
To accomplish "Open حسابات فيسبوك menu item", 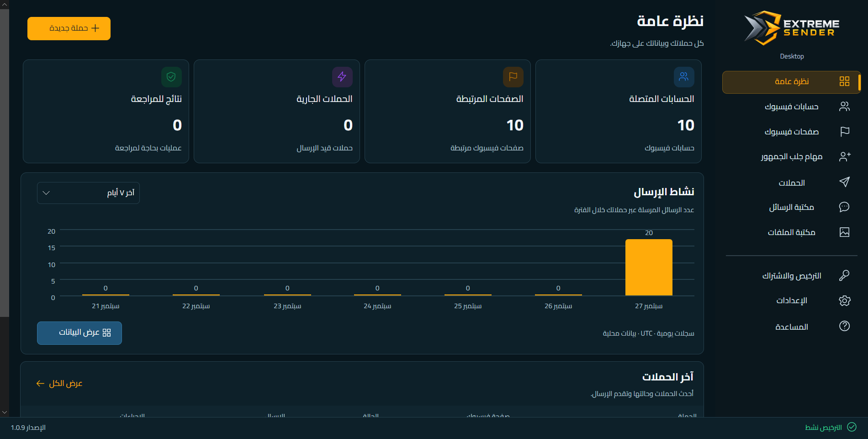I will (x=791, y=107).
